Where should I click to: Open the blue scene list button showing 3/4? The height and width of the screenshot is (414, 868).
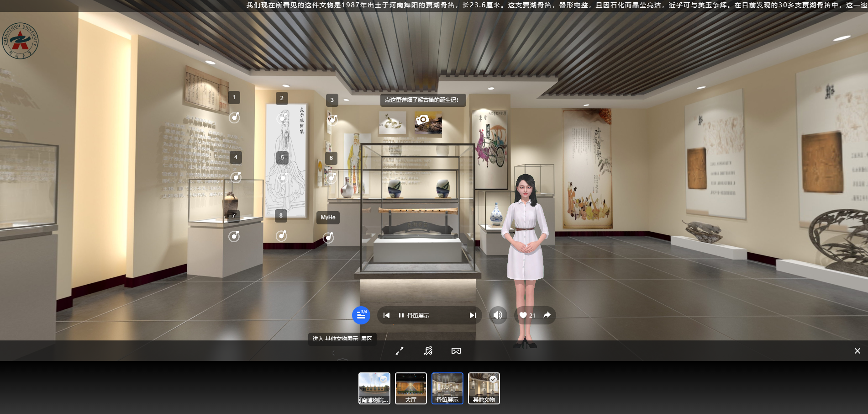pyautogui.click(x=361, y=315)
